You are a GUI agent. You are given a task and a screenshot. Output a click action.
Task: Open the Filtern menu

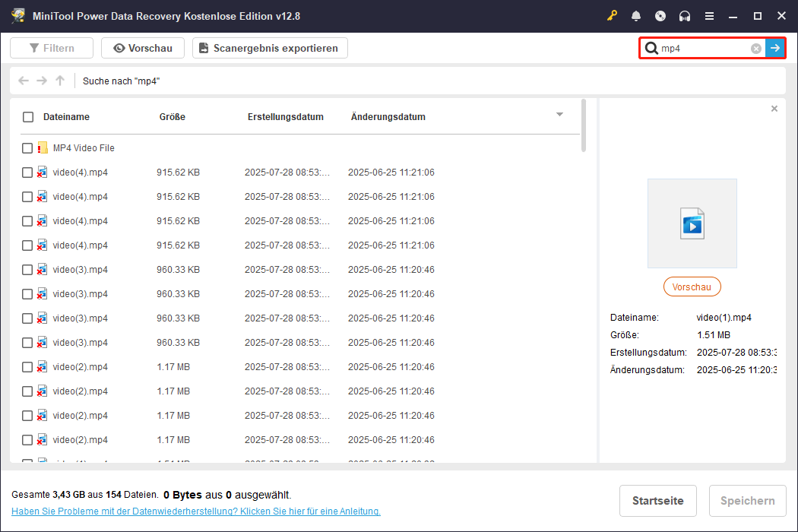click(x=51, y=48)
